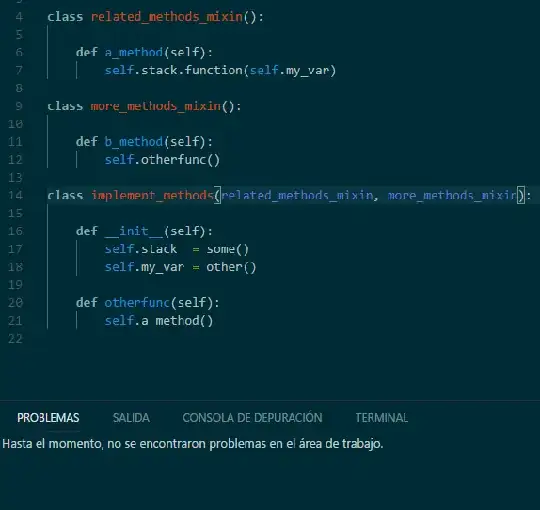Click a_method definition on line 6
Image resolution: width=540 pixels, height=510 pixels.
[x=134, y=52]
